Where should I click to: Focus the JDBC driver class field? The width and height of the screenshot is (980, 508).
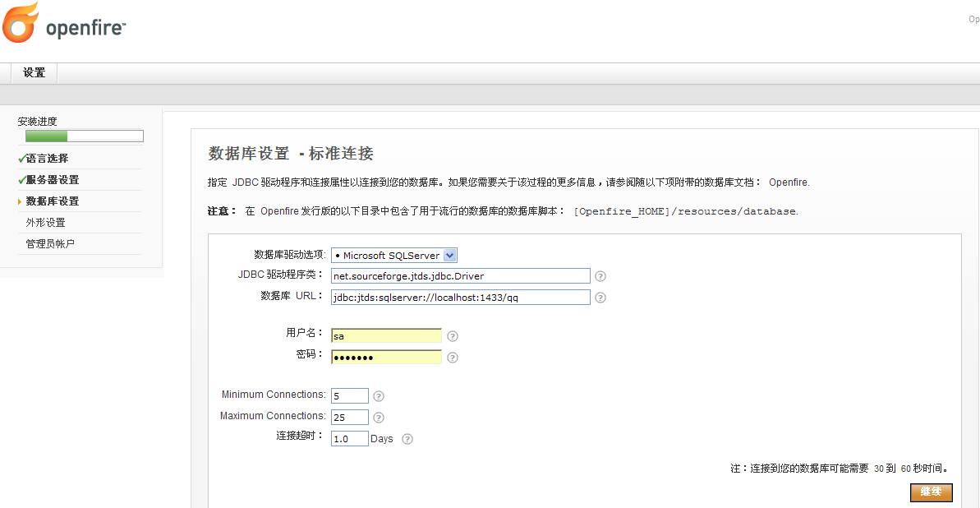click(461, 276)
